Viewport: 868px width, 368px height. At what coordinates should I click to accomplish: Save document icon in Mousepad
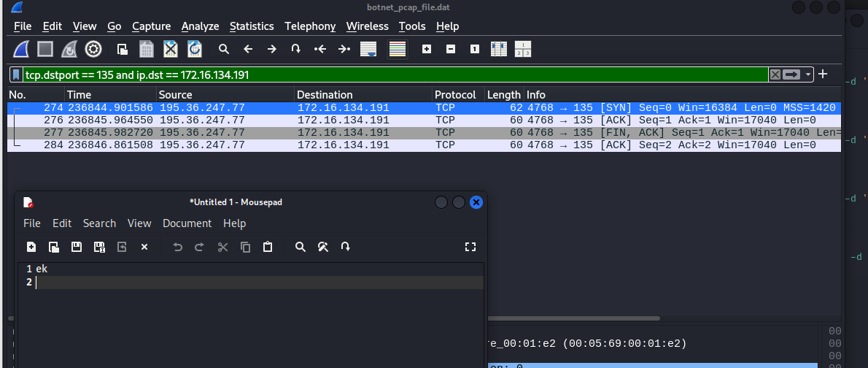(x=77, y=247)
